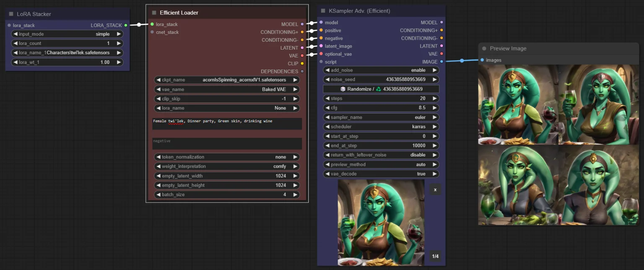The width and height of the screenshot is (644, 270).
Task: Open the ckpt_name model selector
Action: coord(227,80)
